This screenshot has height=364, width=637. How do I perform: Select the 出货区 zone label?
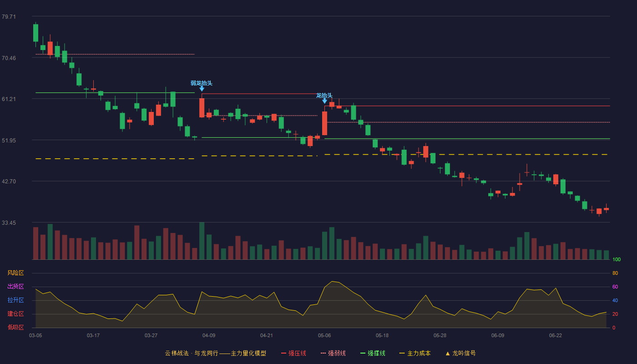(15, 287)
